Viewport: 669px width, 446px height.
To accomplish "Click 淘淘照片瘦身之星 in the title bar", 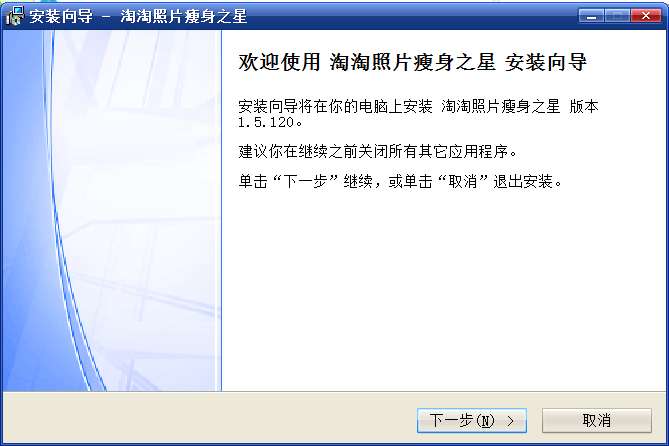I will click(x=183, y=17).
